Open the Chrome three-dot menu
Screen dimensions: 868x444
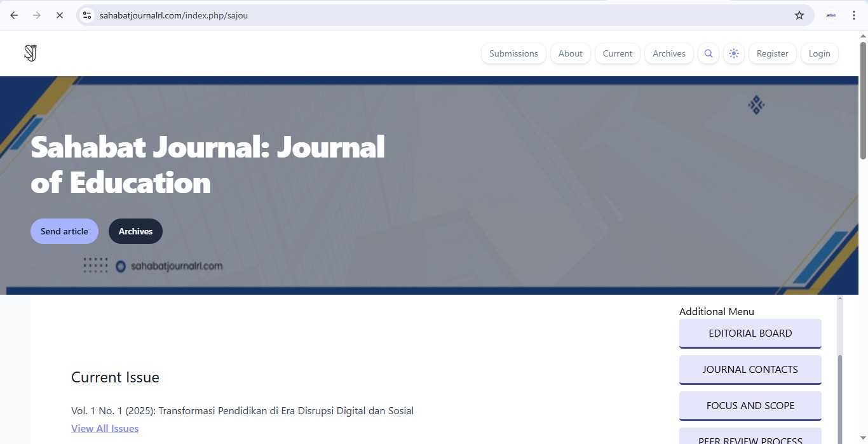click(854, 15)
